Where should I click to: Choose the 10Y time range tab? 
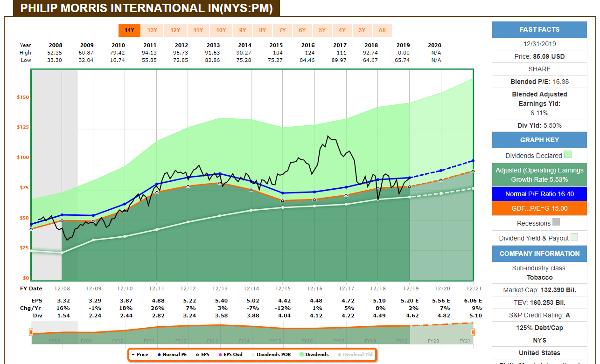[221, 30]
